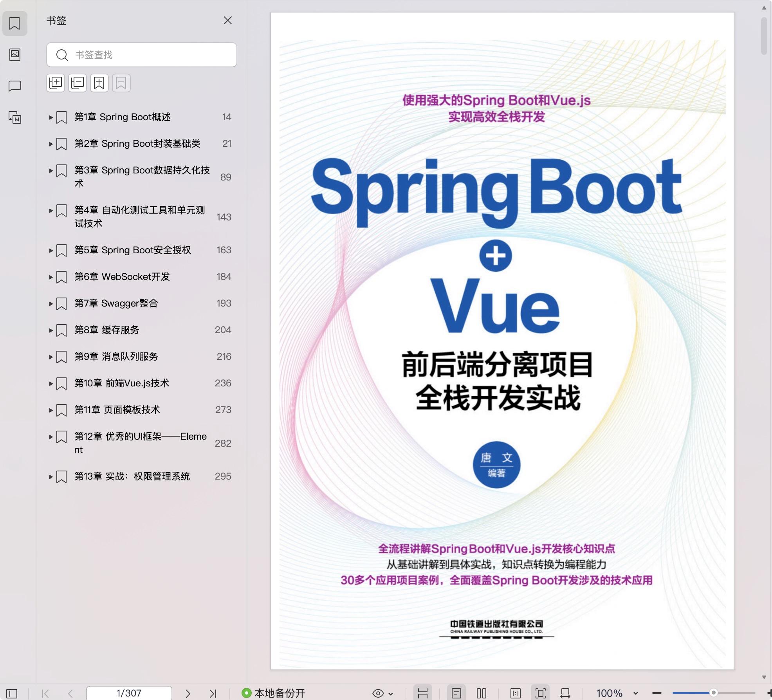Expand the 第7章 Swagger整合 bookmark
Screen dimensions: 772x700
pos(51,303)
